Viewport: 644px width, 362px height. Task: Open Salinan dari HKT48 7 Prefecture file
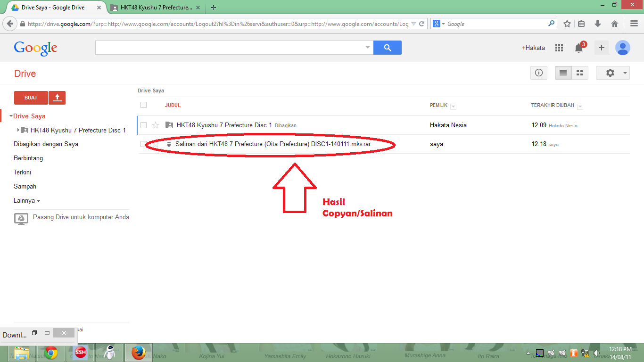tap(273, 144)
